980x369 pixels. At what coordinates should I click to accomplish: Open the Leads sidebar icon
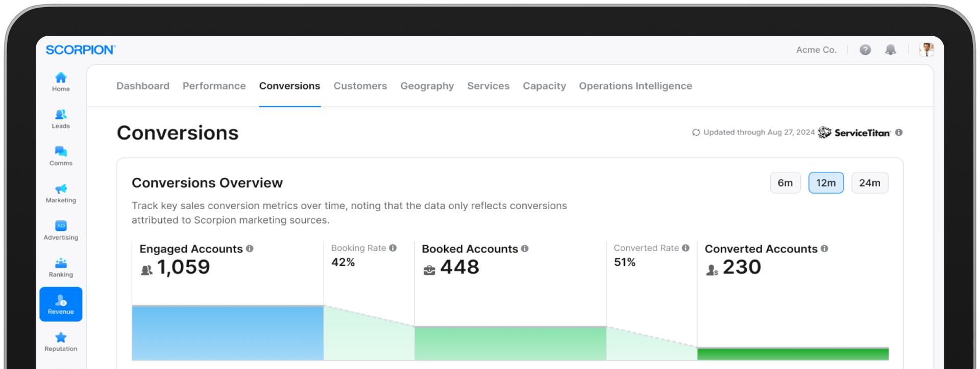click(61, 115)
